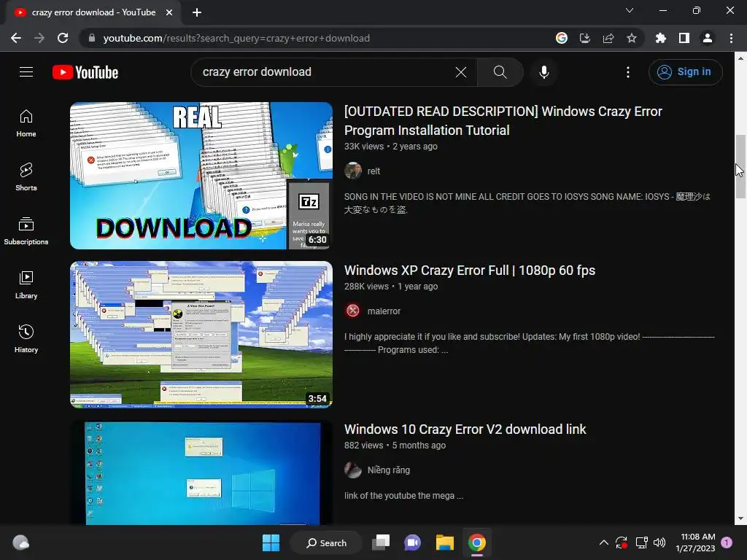Click the YouTube logo
Screen dimensions: 747x560
[85, 72]
